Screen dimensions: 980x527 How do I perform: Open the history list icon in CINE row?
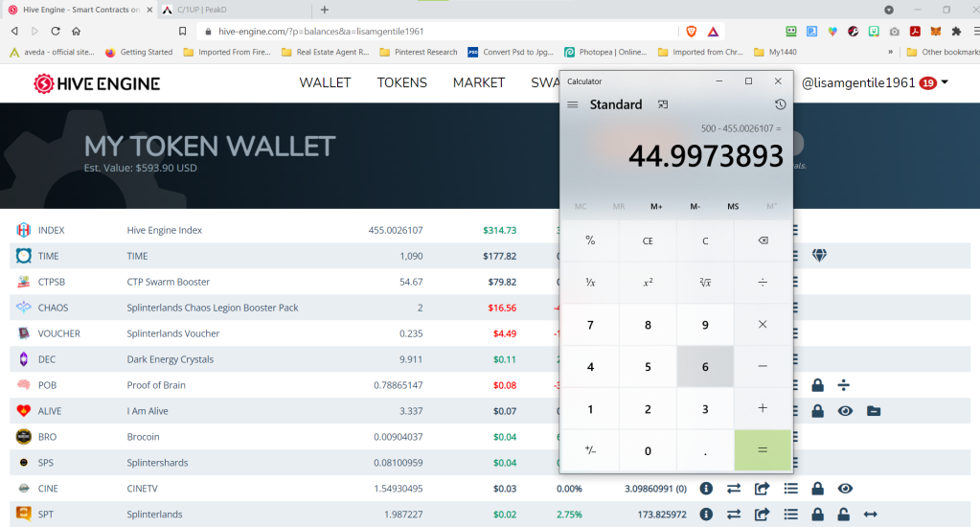790,489
